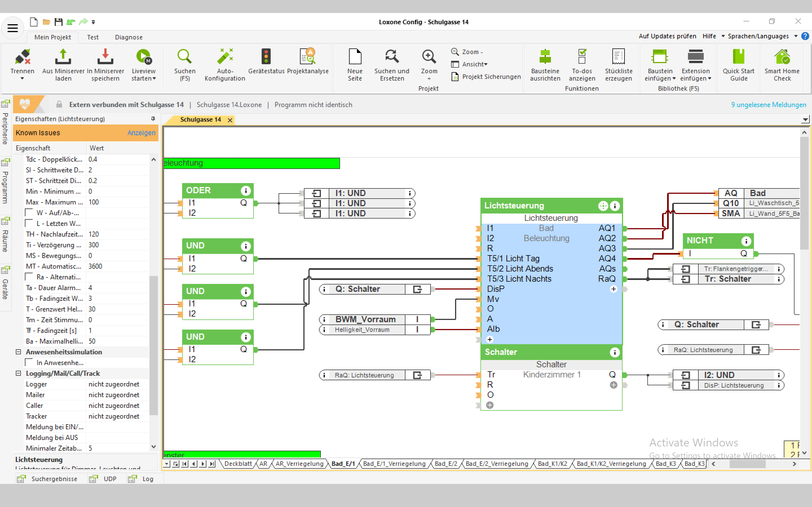Check the In Anwesenheit checkbox
Viewport: 812px width, 507px height.
coord(30,363)
